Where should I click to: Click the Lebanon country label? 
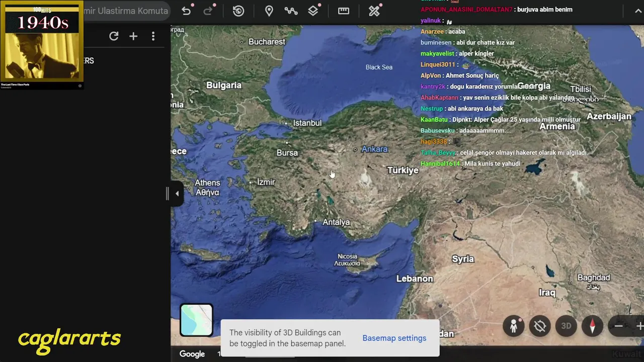click(415, 279)
